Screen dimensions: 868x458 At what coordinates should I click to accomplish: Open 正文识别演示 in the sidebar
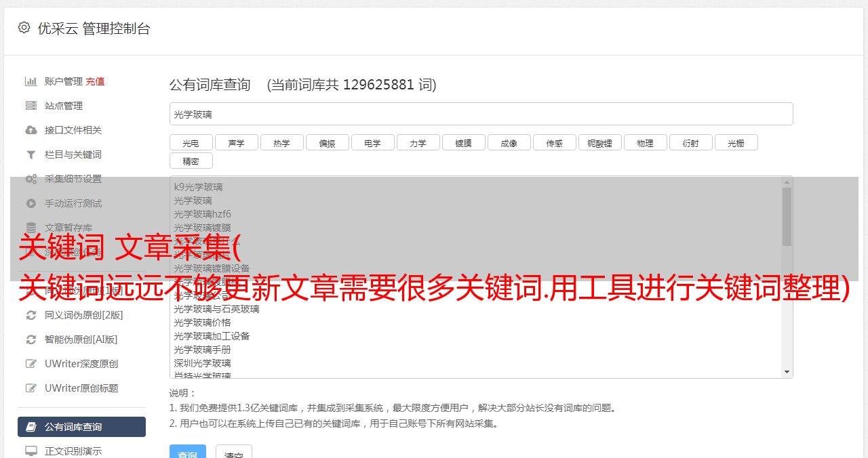pyautogui.click(x=73, y=451)
